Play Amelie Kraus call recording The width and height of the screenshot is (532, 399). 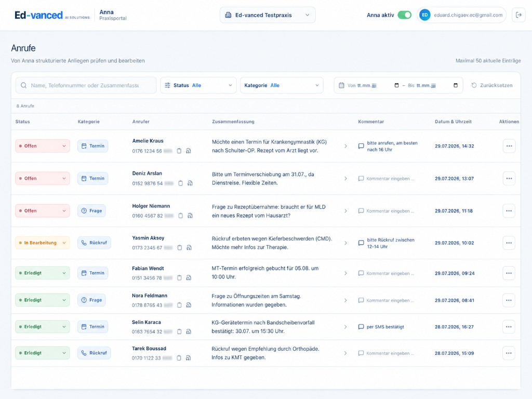coord(189,151)
